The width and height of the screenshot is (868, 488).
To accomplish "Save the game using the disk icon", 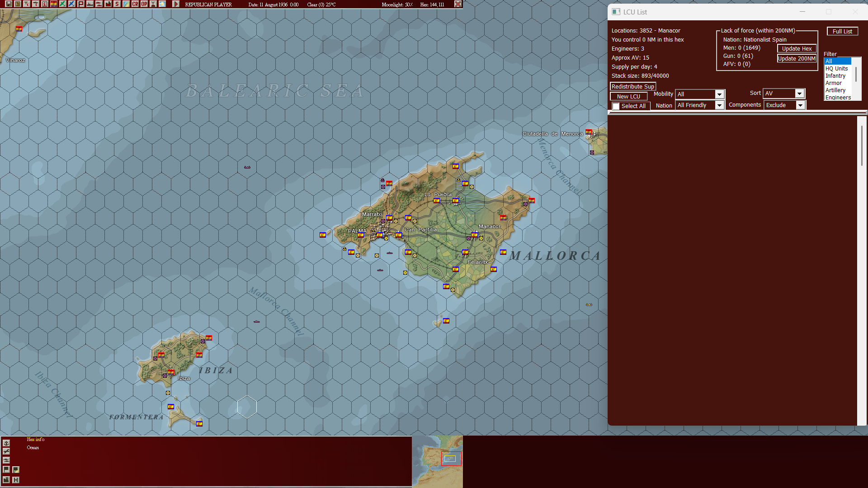I will click(x=8, y=4).
